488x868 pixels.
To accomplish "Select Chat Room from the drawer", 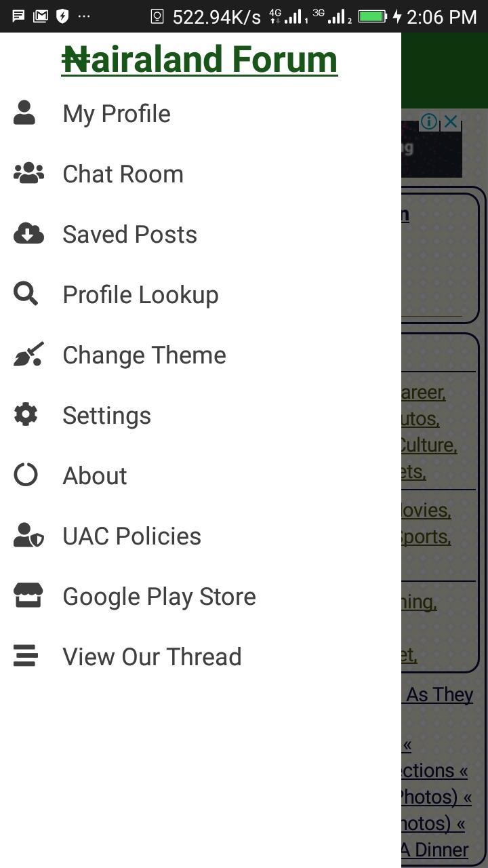I will [x=201, y=174].
